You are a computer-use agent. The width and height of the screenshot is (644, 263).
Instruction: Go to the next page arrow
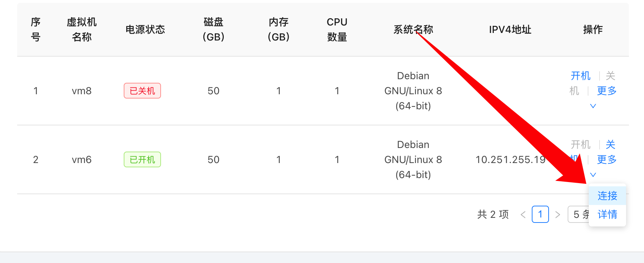[558, 215]
